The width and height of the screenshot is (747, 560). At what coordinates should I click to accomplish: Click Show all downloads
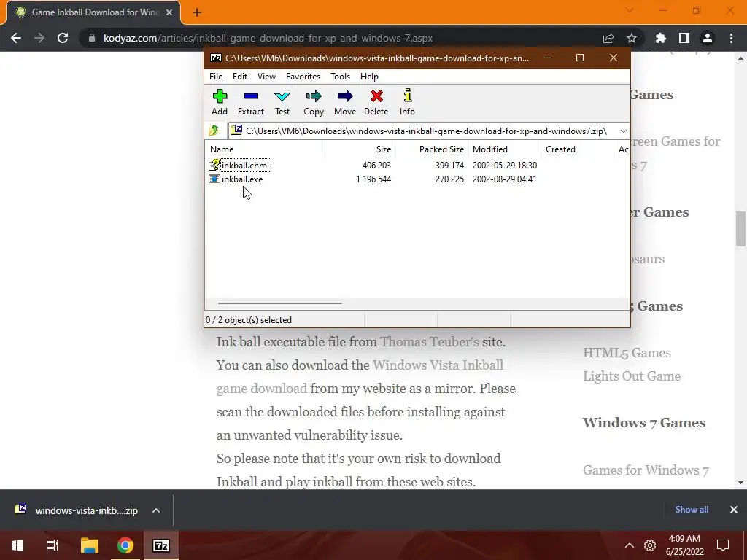click(692, 510)
